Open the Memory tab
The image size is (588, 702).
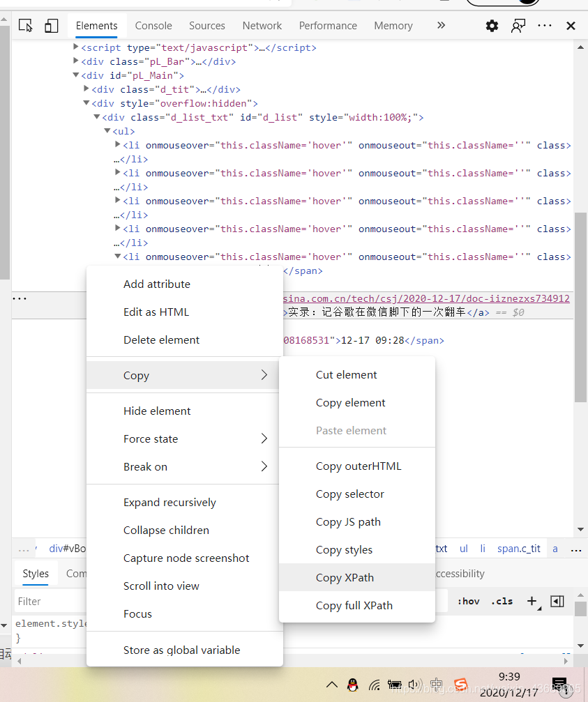(x=393, y=26)
